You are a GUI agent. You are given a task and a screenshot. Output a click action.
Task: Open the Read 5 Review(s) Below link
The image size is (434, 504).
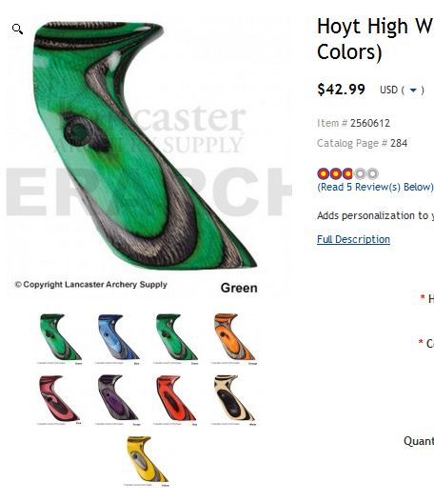(x=375, y=187)
